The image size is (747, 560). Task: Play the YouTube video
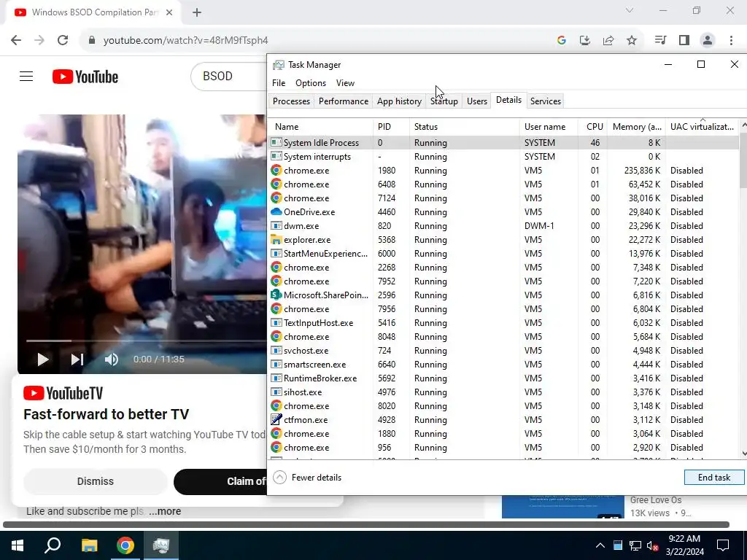click(43, 359)
